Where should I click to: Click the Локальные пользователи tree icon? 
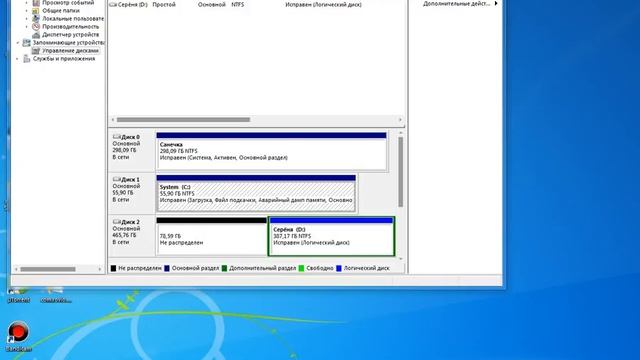coord(36,19)
